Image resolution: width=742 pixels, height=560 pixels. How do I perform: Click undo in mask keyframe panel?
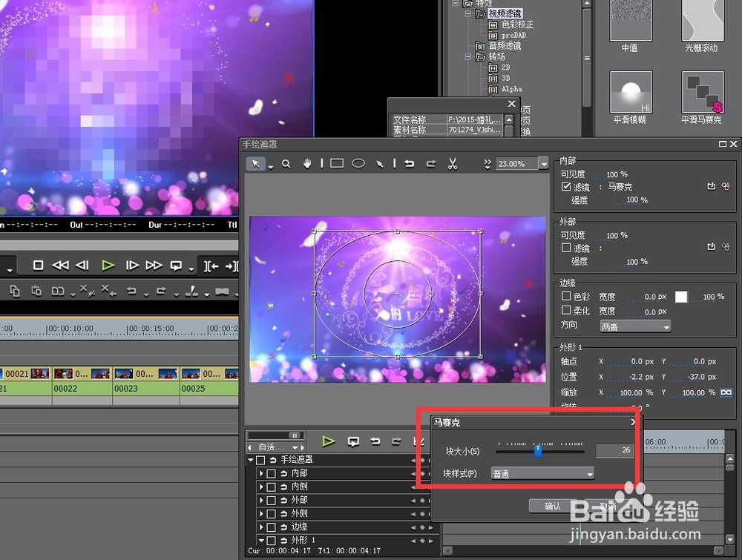pos(375,441)
